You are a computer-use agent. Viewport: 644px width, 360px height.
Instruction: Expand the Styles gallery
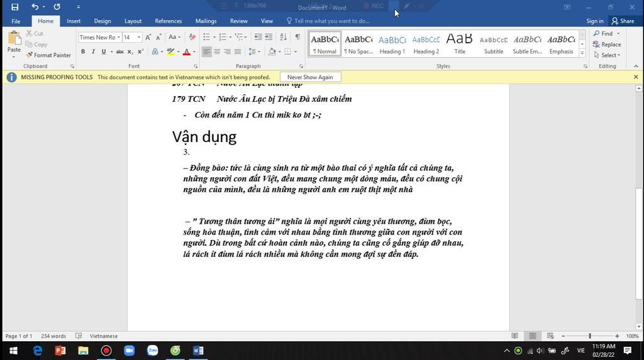click(582, 53)
